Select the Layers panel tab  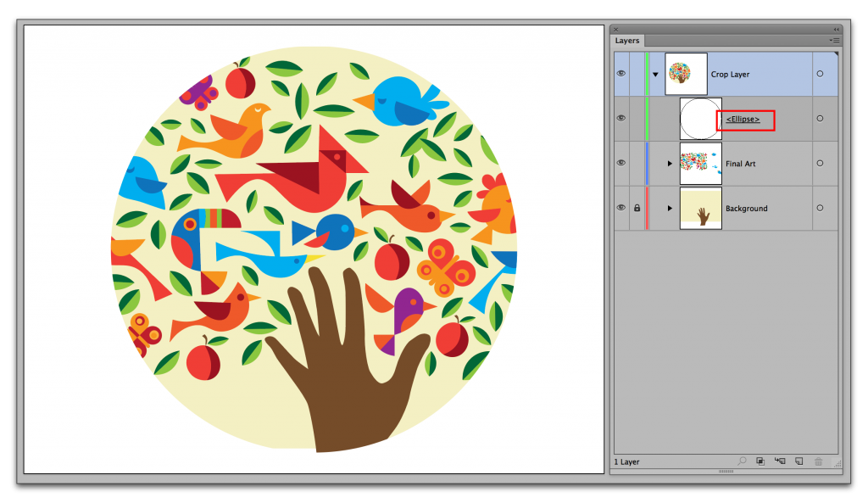tap(627, 40)
